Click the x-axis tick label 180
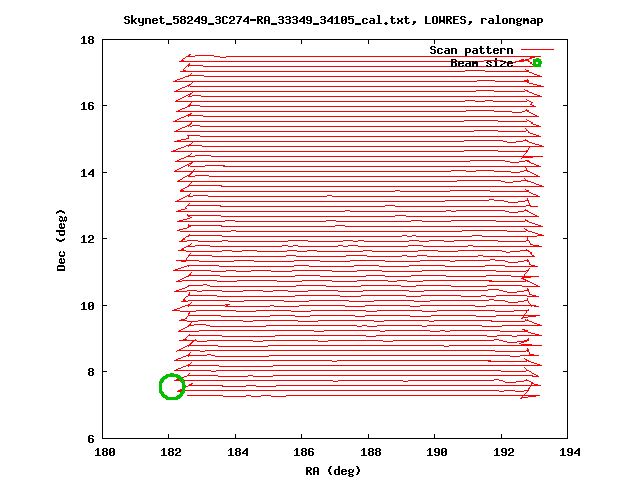The height and width of the screenshot is (480, 640). [x=105, y=452]
